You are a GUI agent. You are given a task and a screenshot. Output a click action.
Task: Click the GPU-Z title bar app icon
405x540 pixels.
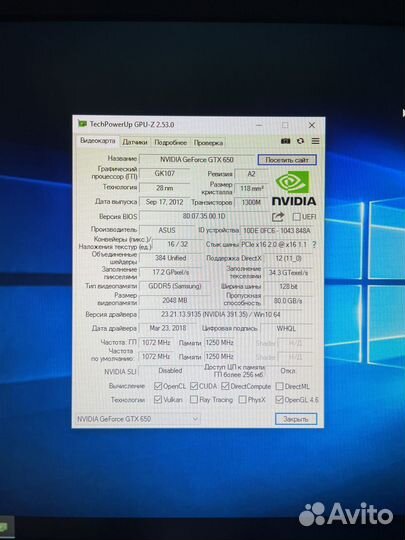[82, 124]
